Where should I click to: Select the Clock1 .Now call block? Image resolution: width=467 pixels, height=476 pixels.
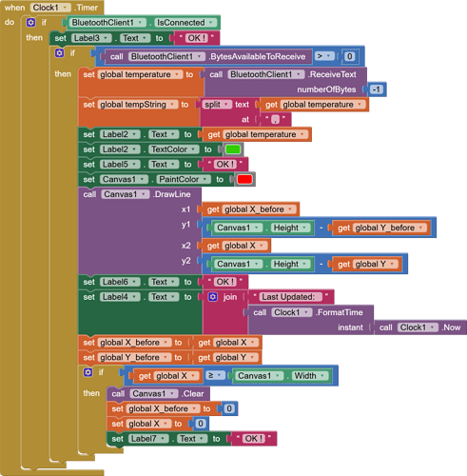420,327
